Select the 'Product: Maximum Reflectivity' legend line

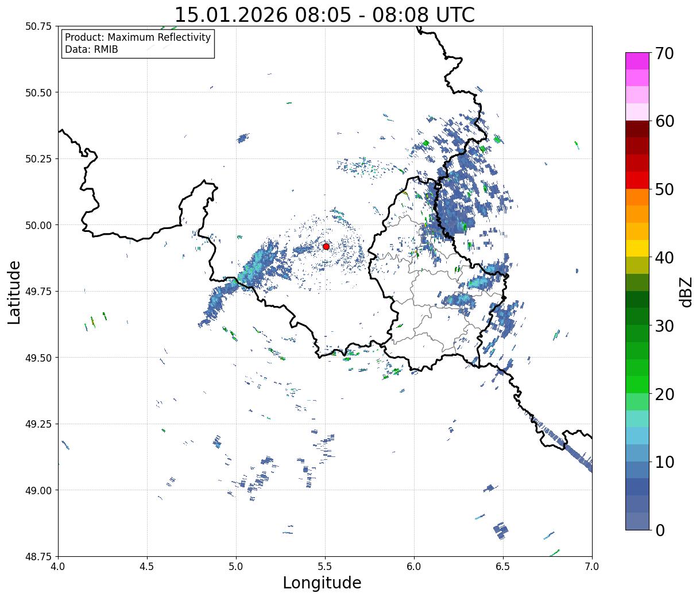point(138,37)
